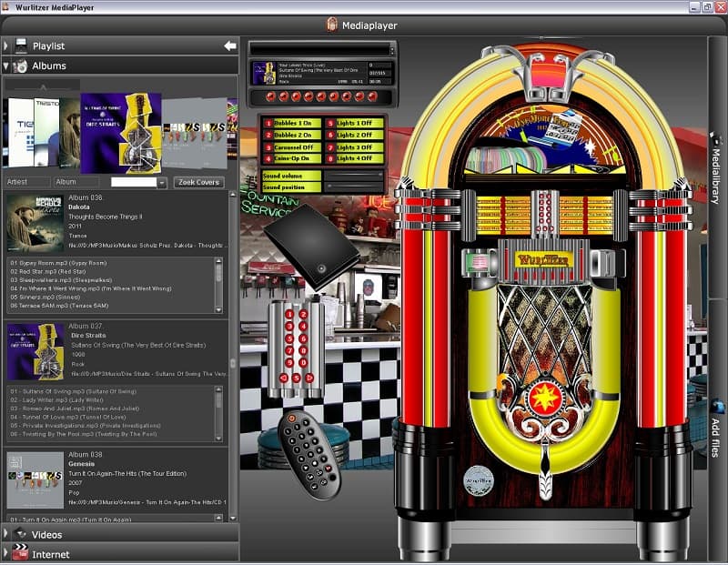The image size is (728, 565).
Task: Select the Dire Straits cover in carousel
Action: (120, 132)
